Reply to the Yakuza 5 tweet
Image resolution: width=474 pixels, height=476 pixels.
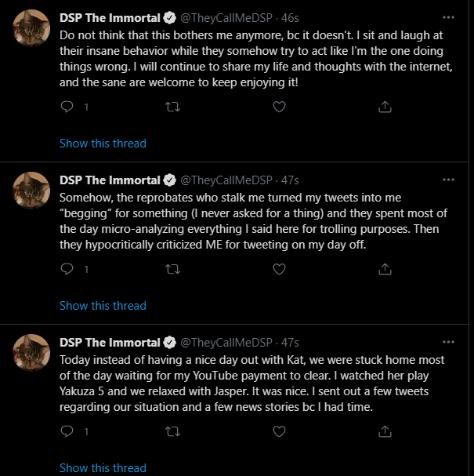coord(67,431)
